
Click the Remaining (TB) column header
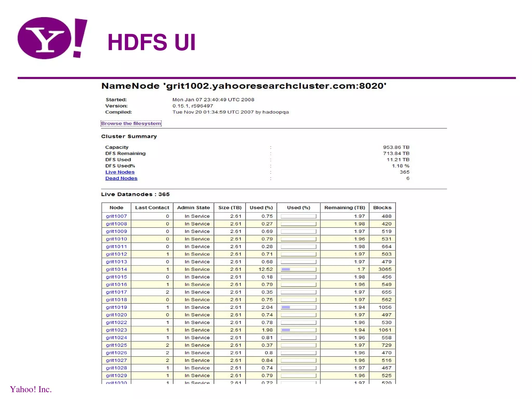tap(344, 208)
